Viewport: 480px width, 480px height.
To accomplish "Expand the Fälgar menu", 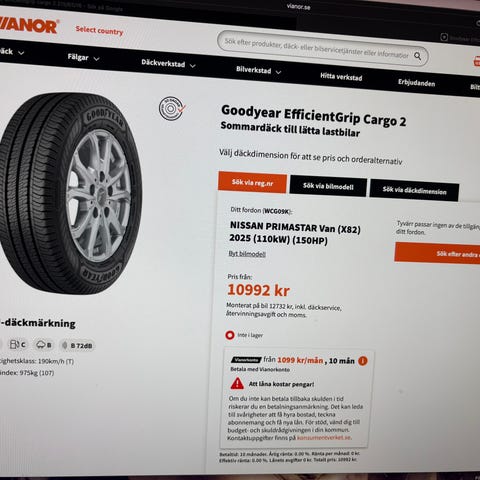I will tap(83, 58).
